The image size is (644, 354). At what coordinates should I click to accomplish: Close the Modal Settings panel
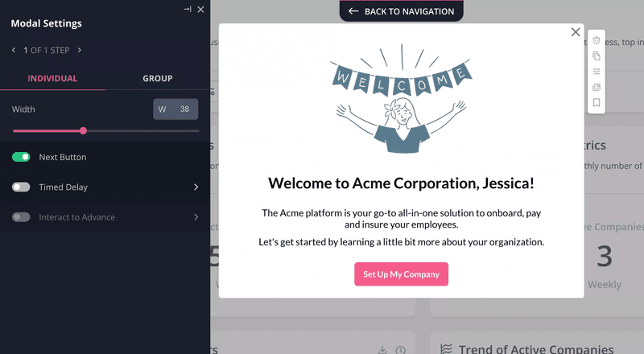[200, 10]
